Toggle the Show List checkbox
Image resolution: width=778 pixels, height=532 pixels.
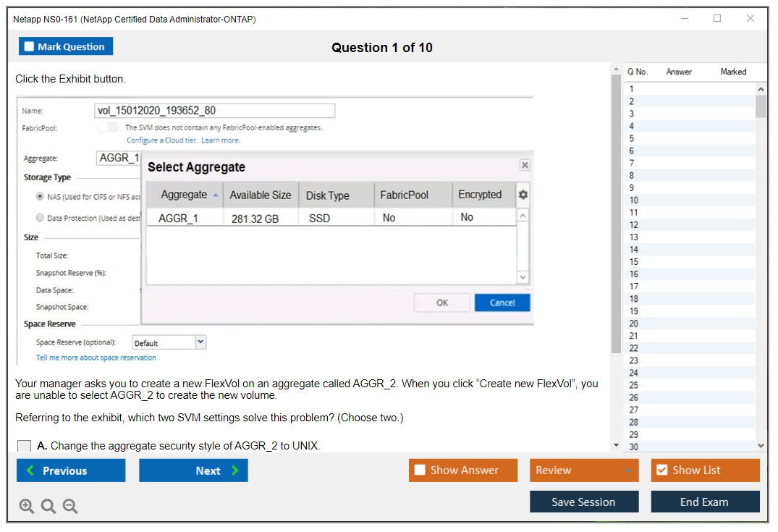pyautogui.click(x=661, y=470)
